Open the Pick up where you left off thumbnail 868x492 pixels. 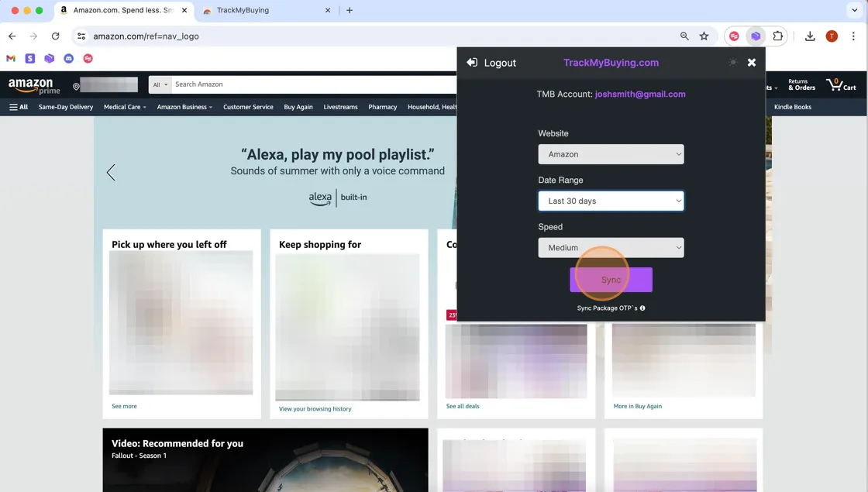pyautogui.click(x=181, y=322)
